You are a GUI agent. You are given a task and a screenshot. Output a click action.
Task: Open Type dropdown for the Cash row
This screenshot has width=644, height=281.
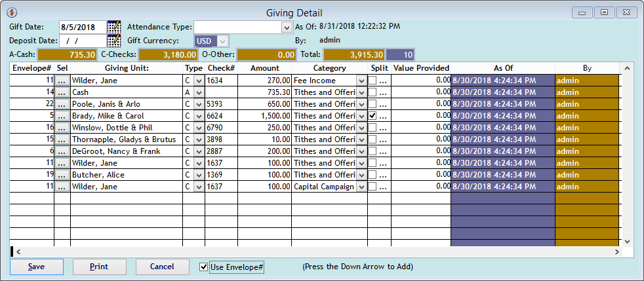[x=199, y=92]
